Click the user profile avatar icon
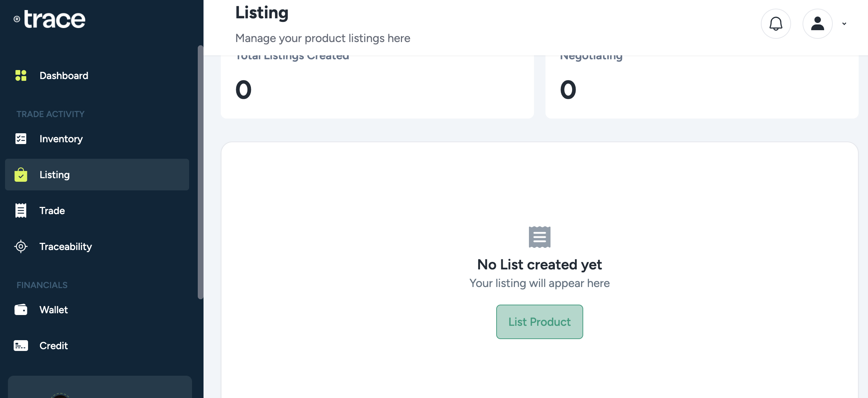 (x=817, y=24)
